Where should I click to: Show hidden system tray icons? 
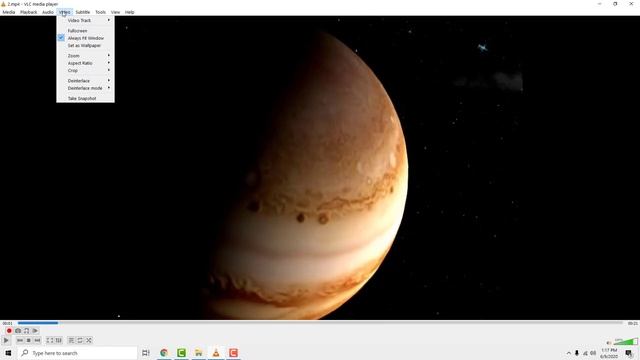[569, 353]
